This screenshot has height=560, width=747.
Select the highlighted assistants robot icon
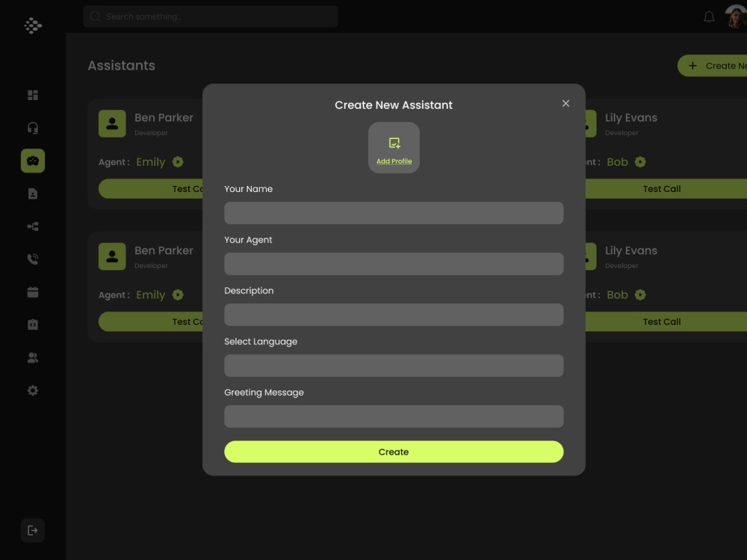[x=33, y=161]
